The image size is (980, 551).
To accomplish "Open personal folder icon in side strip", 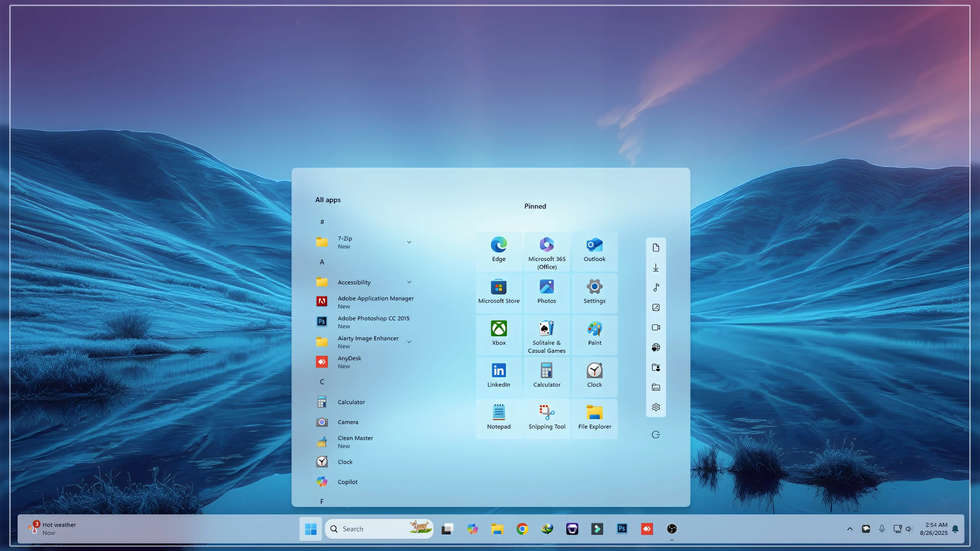I will 656,367.
